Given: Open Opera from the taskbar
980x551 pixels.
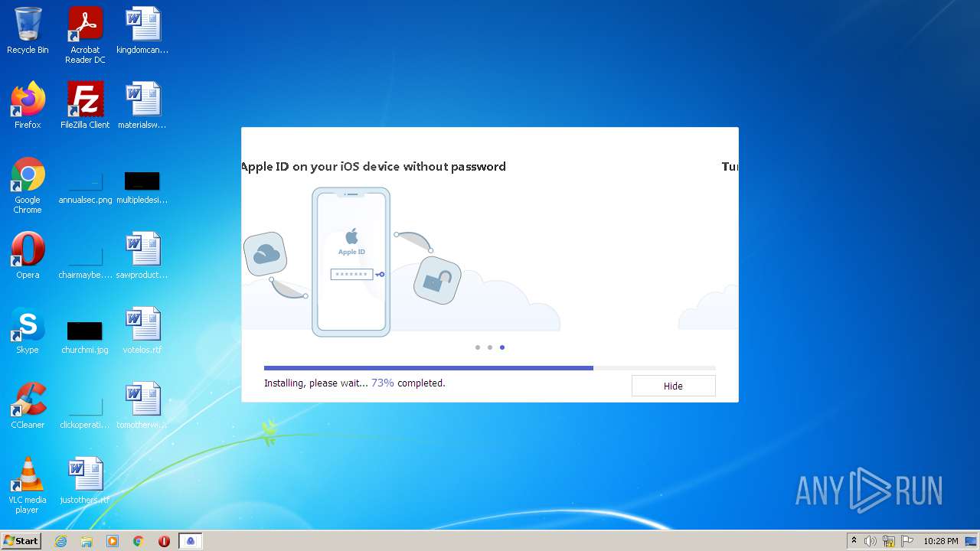Looking at the screenshot, I should pos(164,541).
